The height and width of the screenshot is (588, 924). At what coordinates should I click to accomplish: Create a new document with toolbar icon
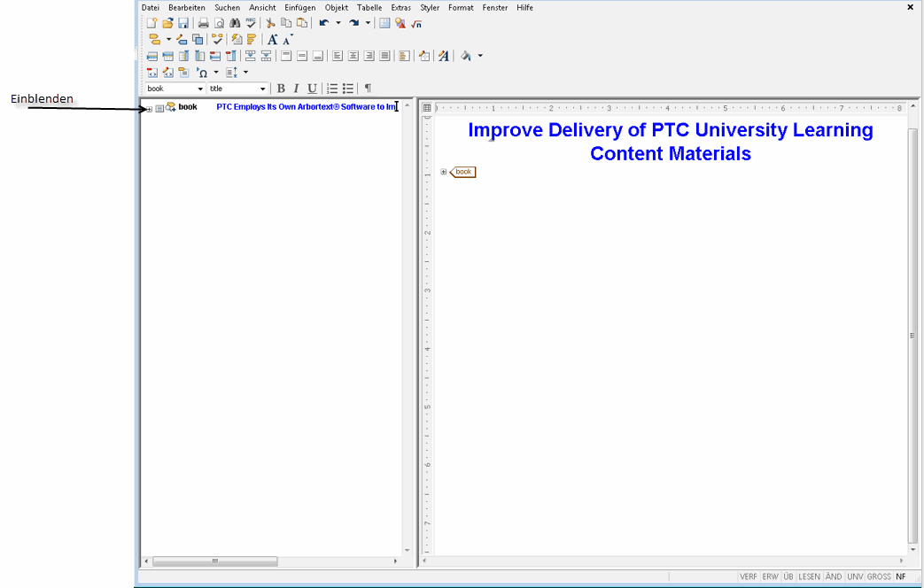click(152, 24)
